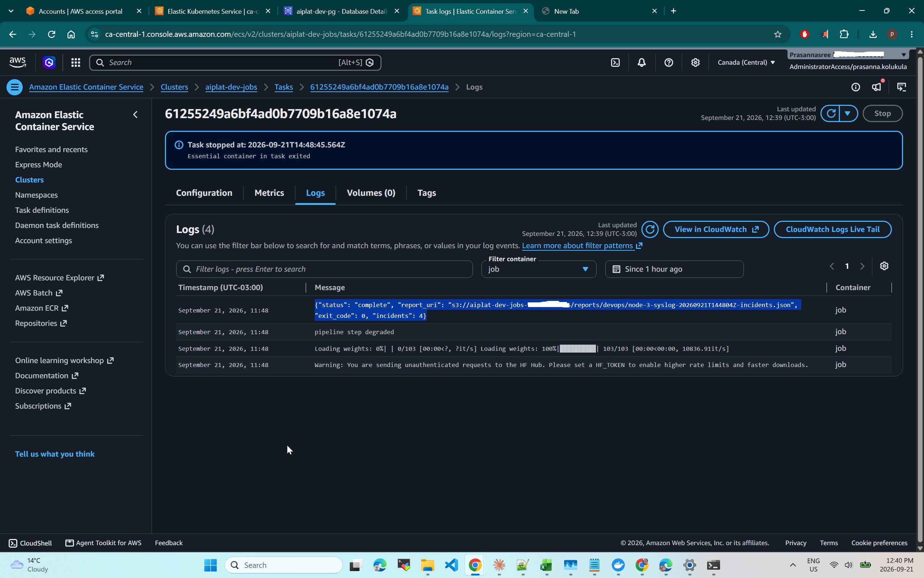The image size is (924, 578).
Task: Collapse the ECS side navigation panel
Action: 135,115
